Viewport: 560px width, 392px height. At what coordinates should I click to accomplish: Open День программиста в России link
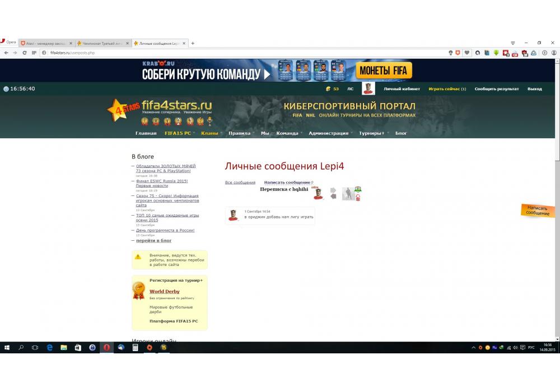tap(165, 230)
